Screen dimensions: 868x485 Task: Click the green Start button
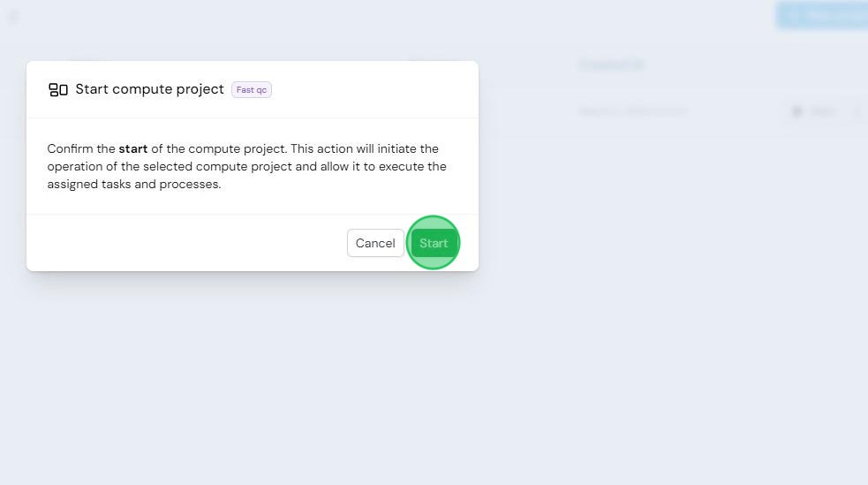tap(434, 243)
